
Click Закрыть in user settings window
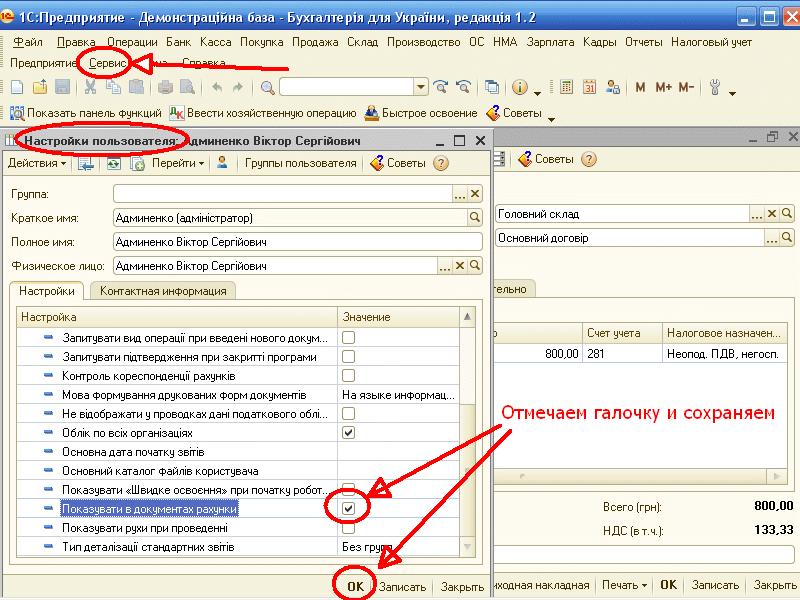pyautogui.click(x=462, y=587)
